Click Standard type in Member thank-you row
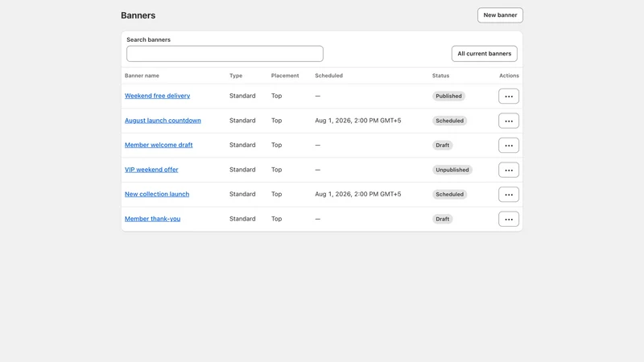The height and width of the screenshot is (362, 644). (x=242, y=219)
